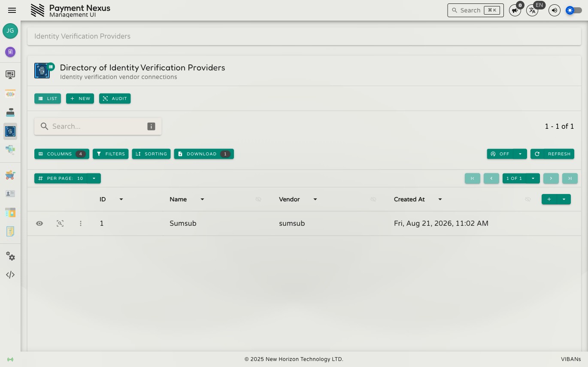Open the New provider tab
The height and width of the screenshot is (367, 588).
click(80, 98)
